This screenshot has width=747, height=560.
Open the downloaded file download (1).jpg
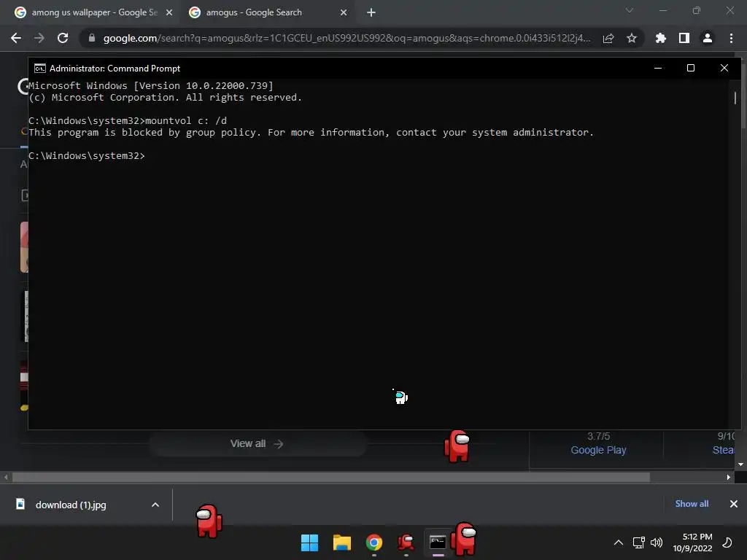pos(71,505)
